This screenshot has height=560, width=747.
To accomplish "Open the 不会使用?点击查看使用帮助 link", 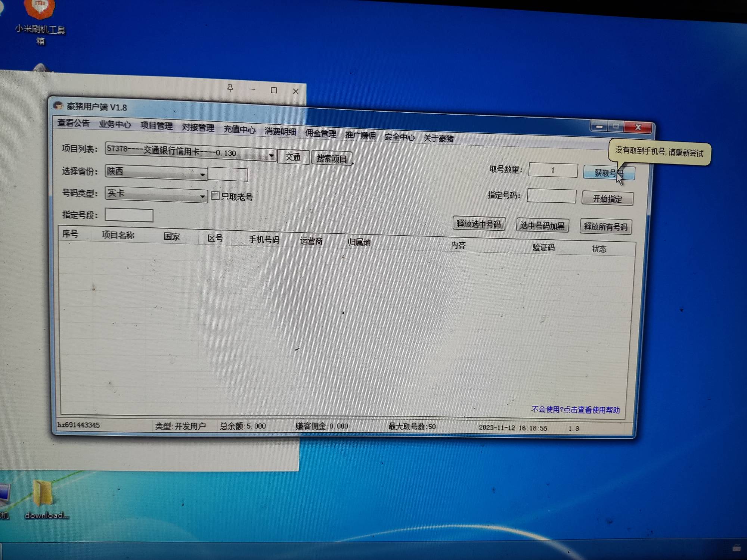I will [x=576, y=410].
